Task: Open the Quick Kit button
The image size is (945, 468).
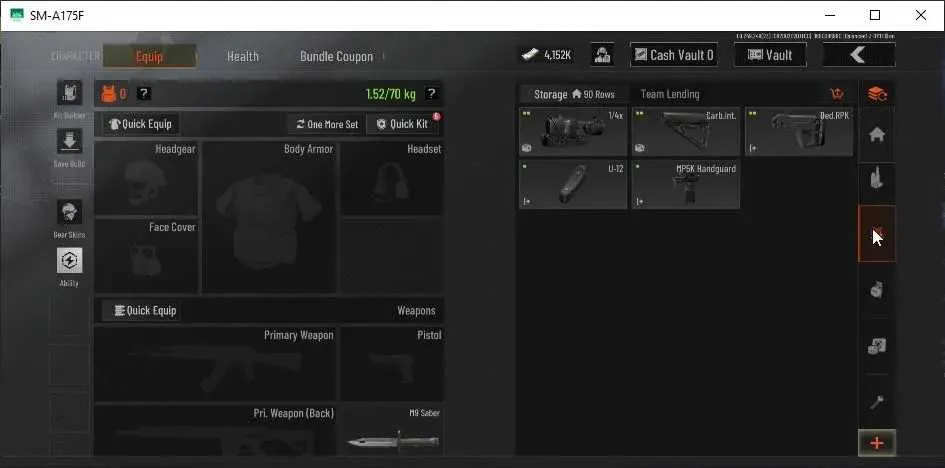Action: [x=403, y=124]
